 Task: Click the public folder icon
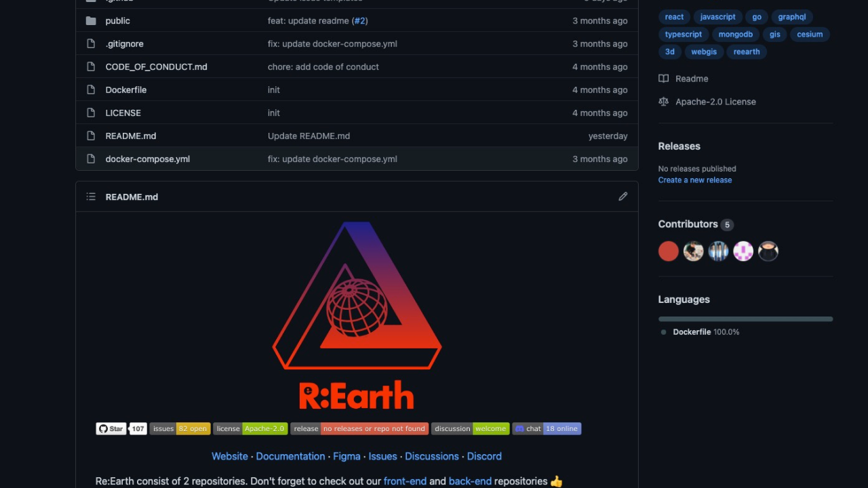tap(91, 21)
